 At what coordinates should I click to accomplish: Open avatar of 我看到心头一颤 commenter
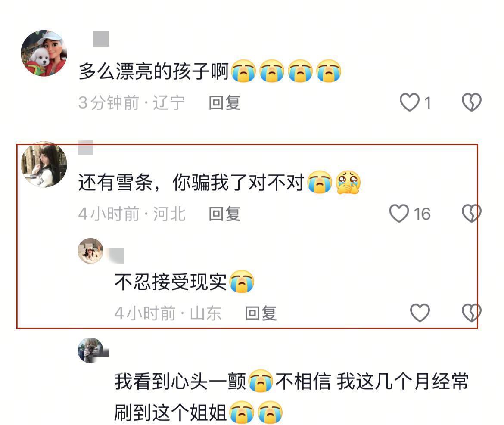click(90, 351)
